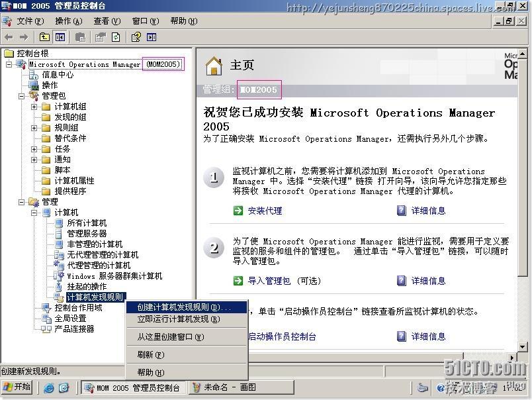The width and height of the screenshot is (532, 400).
Task: Click the scroll-up arrow of the home page
Action: [x=522, y=54]
